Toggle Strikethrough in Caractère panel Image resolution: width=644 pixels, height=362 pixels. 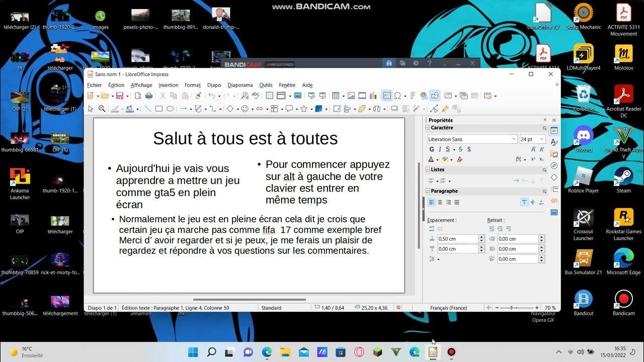click(460, 149)
